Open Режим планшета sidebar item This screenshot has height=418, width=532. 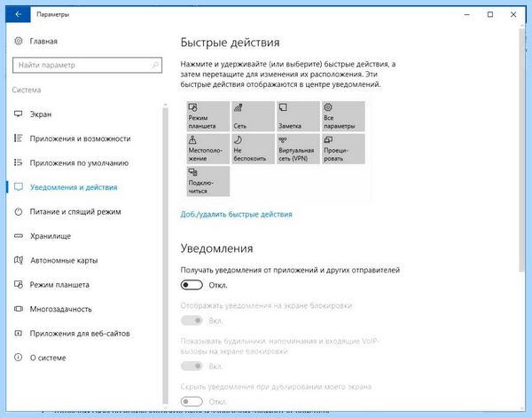[x=51, y=285]
